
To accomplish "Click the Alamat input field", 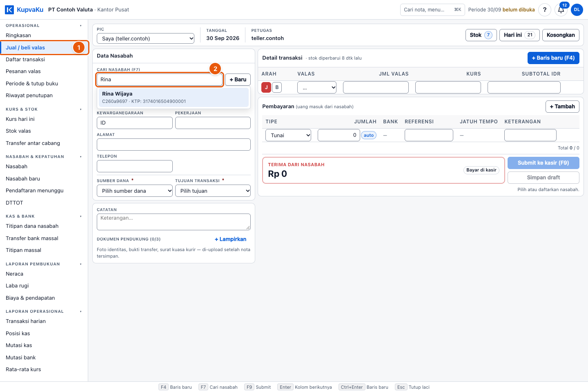I will point(174,145).
